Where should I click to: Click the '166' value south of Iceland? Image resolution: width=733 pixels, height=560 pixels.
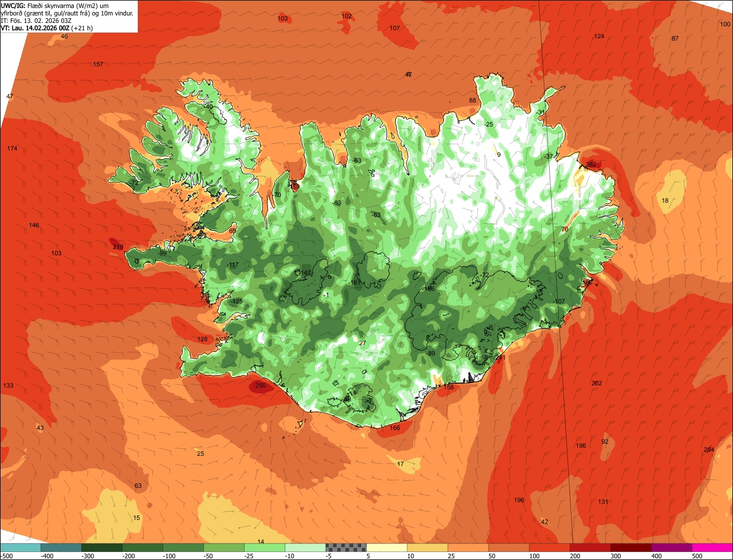(395, 428)
